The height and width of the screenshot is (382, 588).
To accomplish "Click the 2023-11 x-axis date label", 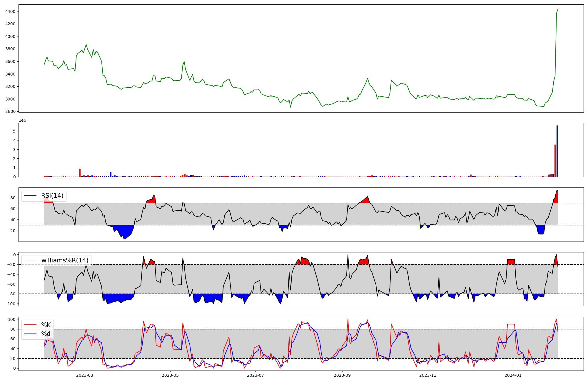I will (428, 375).
